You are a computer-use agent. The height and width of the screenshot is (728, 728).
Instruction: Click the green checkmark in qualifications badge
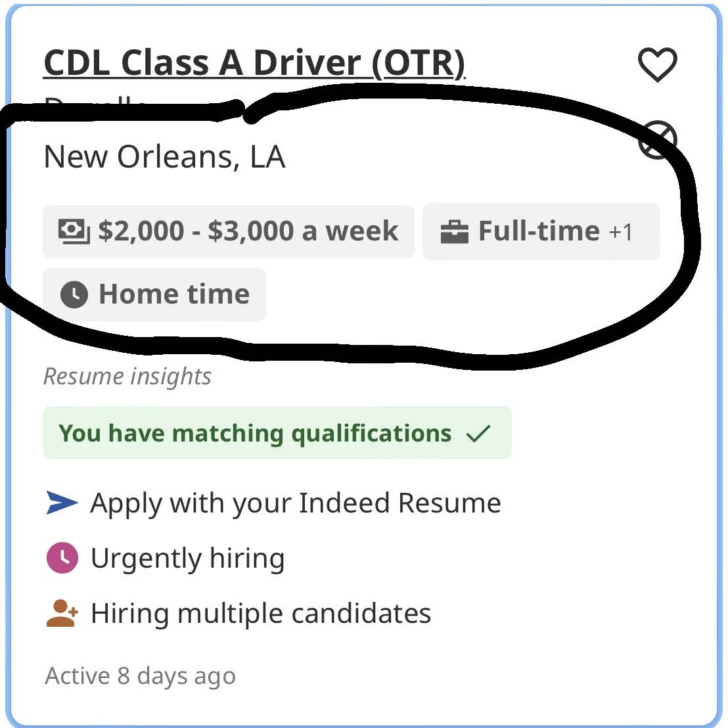pyautogui.click(x=478, y=434)
